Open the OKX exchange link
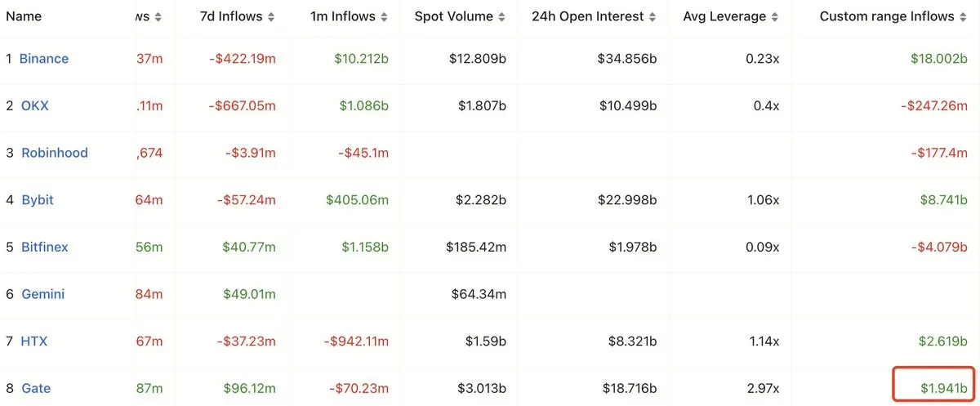Screen dimensions: 980x406 34,105
